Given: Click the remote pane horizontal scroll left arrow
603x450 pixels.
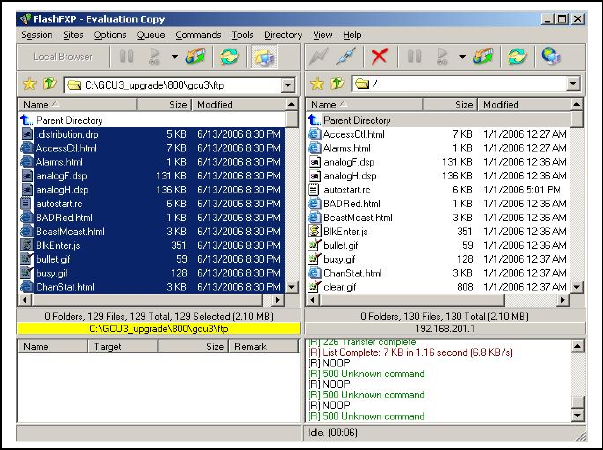Looking at the screenshot, I should tap(313, 300).
